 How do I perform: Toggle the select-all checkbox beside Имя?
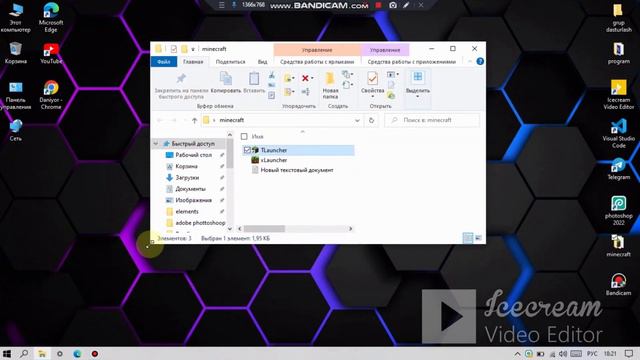(244, 136)
